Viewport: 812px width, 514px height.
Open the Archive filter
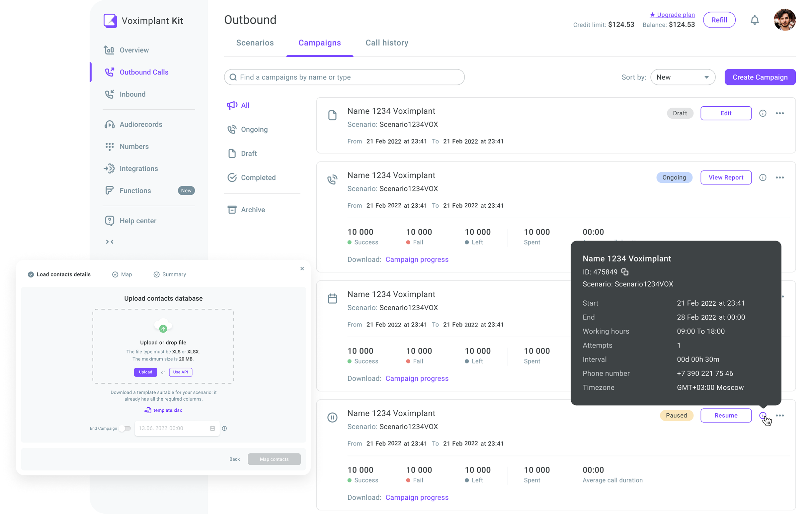(247, 210)
